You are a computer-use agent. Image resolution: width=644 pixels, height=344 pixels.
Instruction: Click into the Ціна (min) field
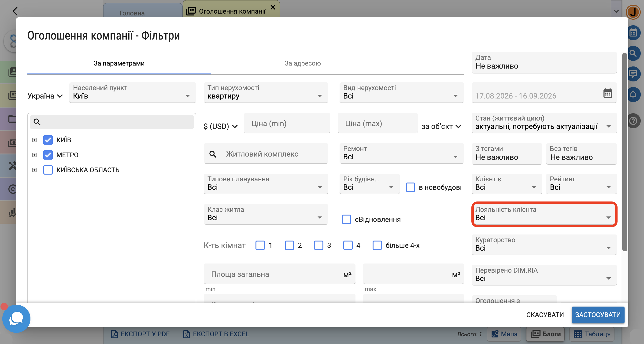pyautogui.click(x=287, y=123)
